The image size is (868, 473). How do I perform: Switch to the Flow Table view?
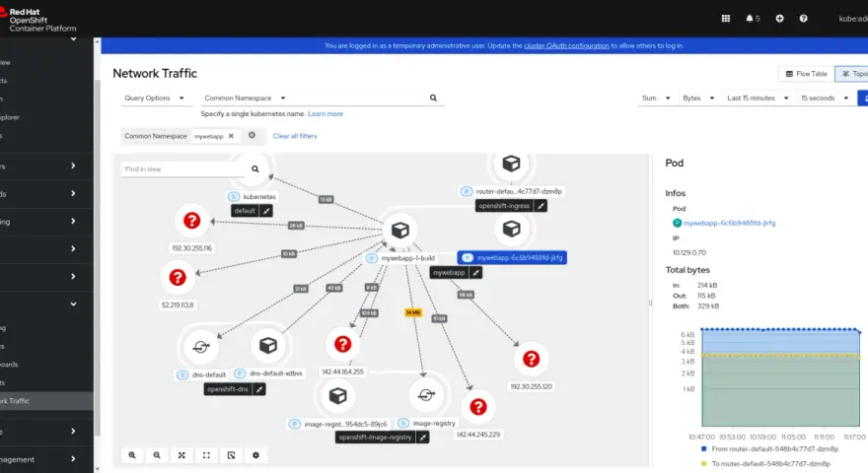(806, 74)
